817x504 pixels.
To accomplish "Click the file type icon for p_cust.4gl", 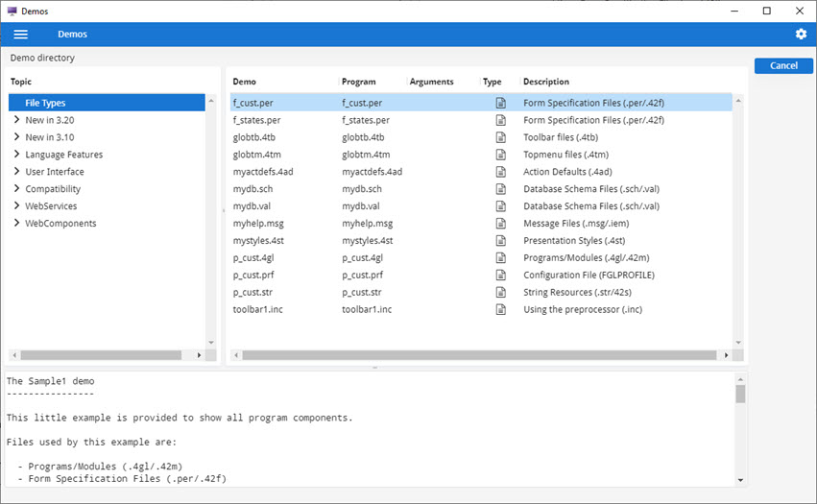I will click(x=501, y=257).
